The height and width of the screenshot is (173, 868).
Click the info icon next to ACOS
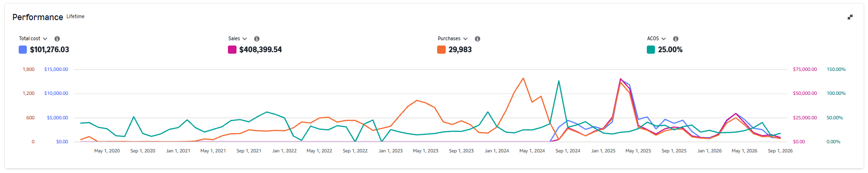pos(676,39)
